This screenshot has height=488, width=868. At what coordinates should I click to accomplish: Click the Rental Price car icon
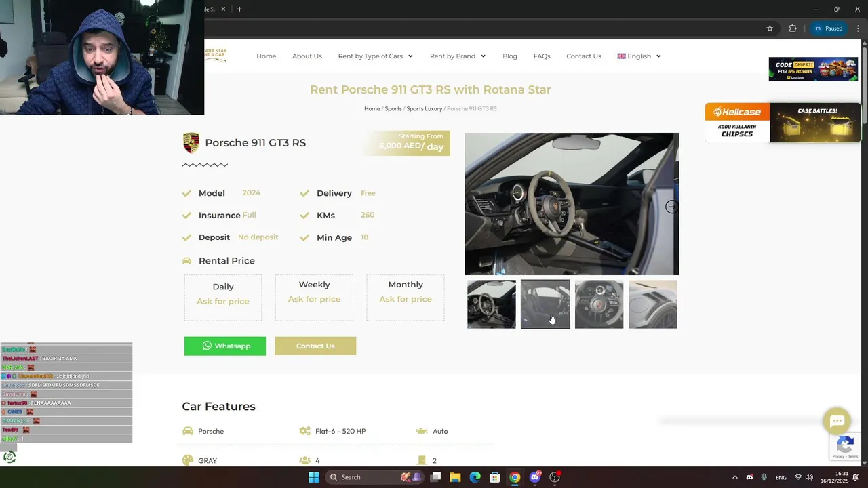(x=187, y=261)
